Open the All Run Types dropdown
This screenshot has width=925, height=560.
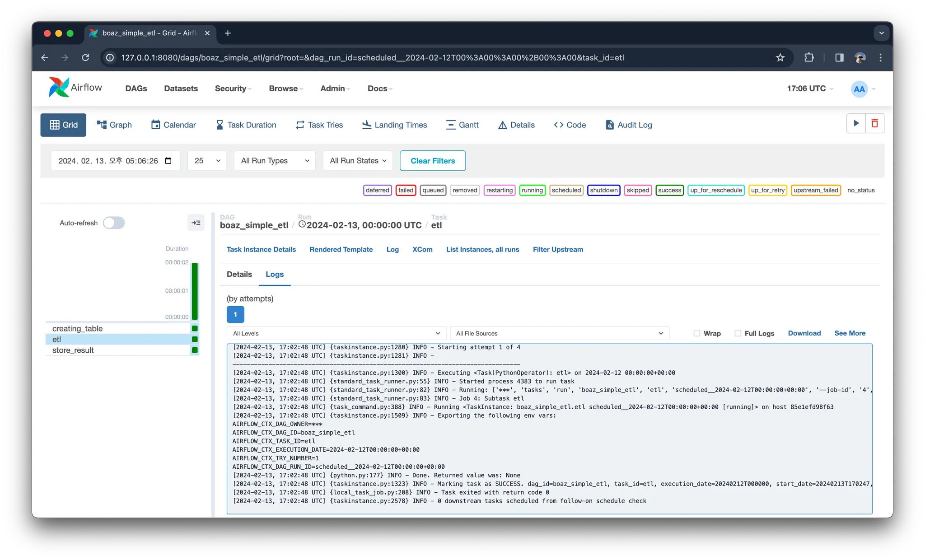tap(275, 161)
